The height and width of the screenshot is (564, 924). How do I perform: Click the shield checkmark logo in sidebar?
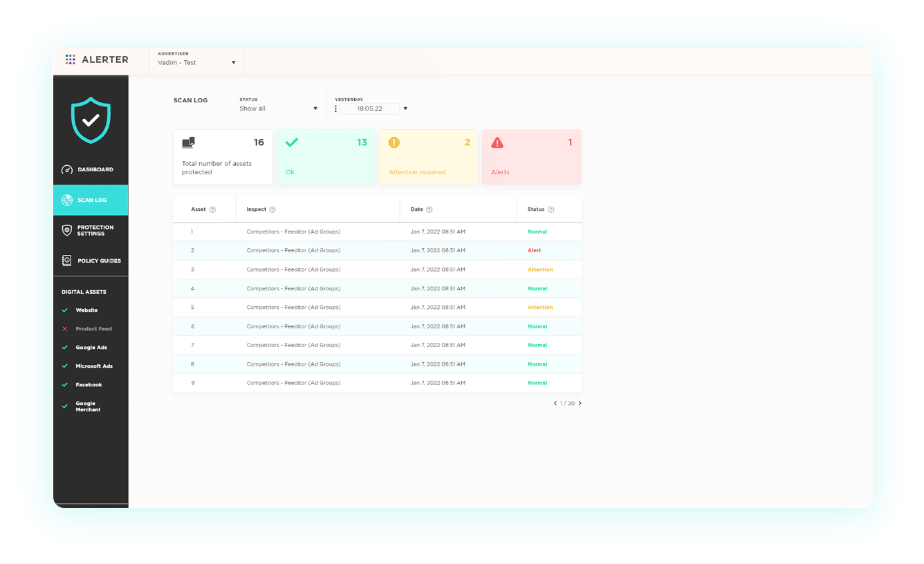(x=91, y=120)
